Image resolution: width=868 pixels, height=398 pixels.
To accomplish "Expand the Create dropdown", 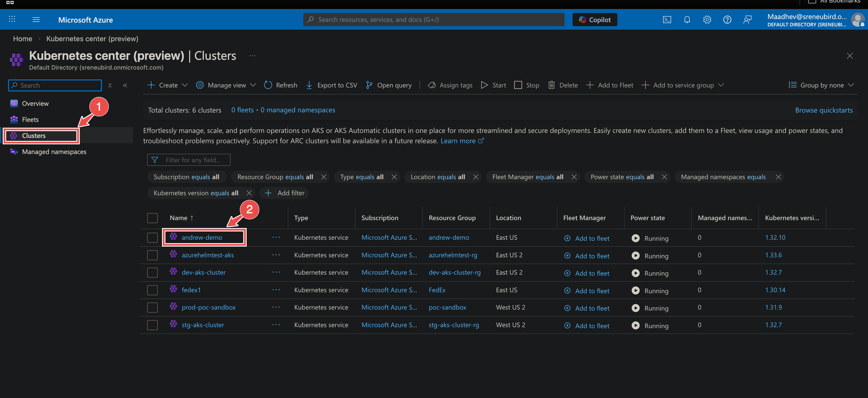I will [168, 85].
